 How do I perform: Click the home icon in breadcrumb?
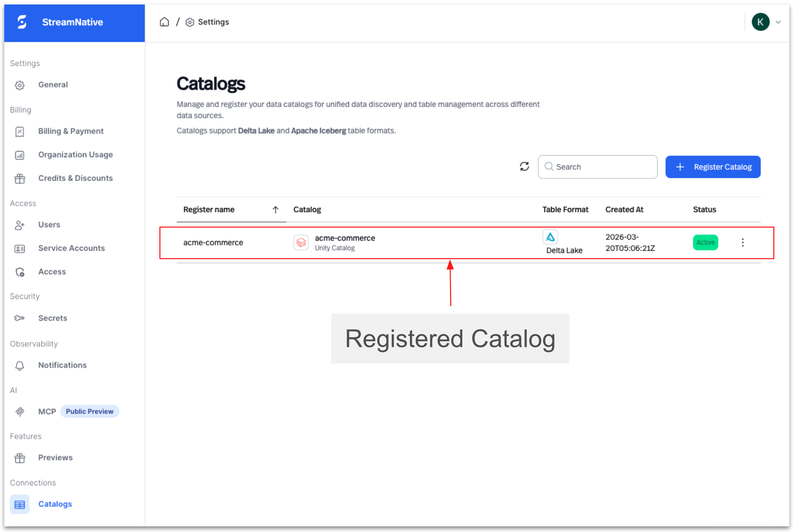(x=165, y=22)
